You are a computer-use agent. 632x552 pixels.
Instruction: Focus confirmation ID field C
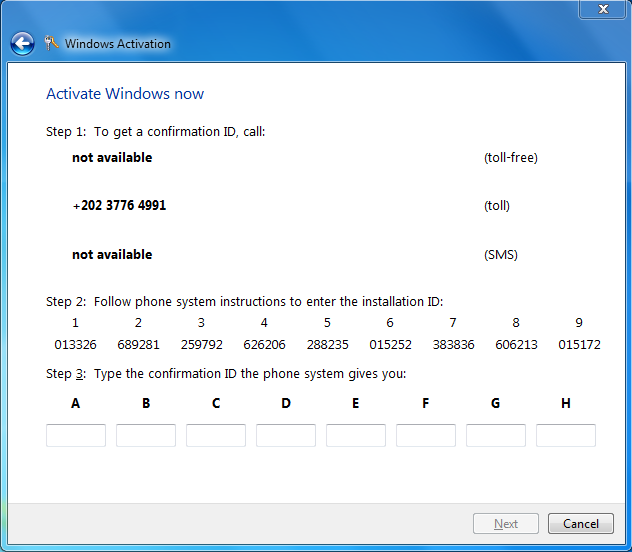216,435
